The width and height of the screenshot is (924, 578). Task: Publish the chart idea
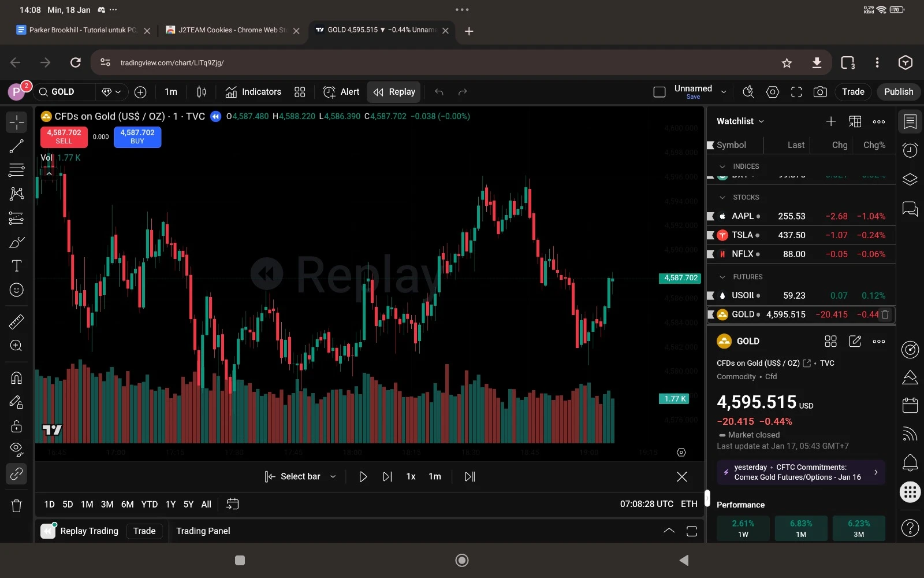(x=899, y=92)
